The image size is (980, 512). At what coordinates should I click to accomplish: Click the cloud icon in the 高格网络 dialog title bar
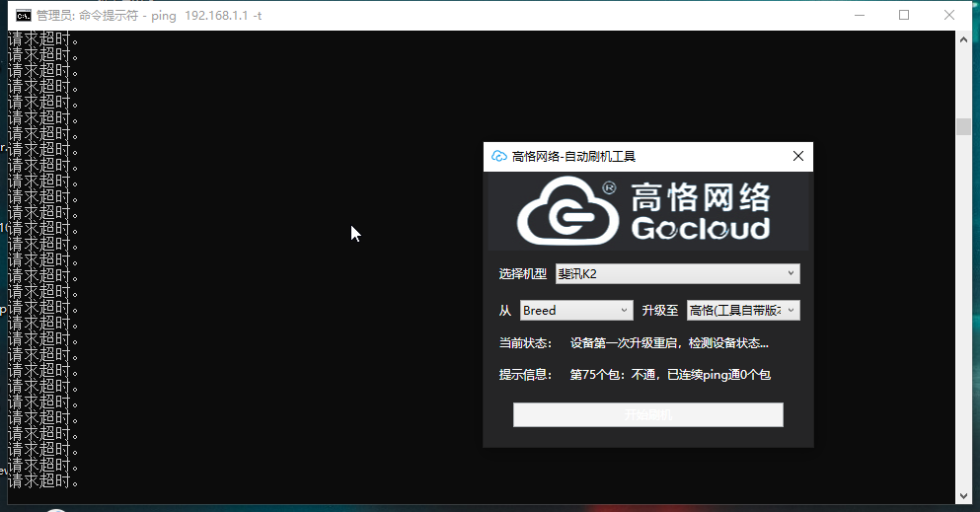[498, 156]
